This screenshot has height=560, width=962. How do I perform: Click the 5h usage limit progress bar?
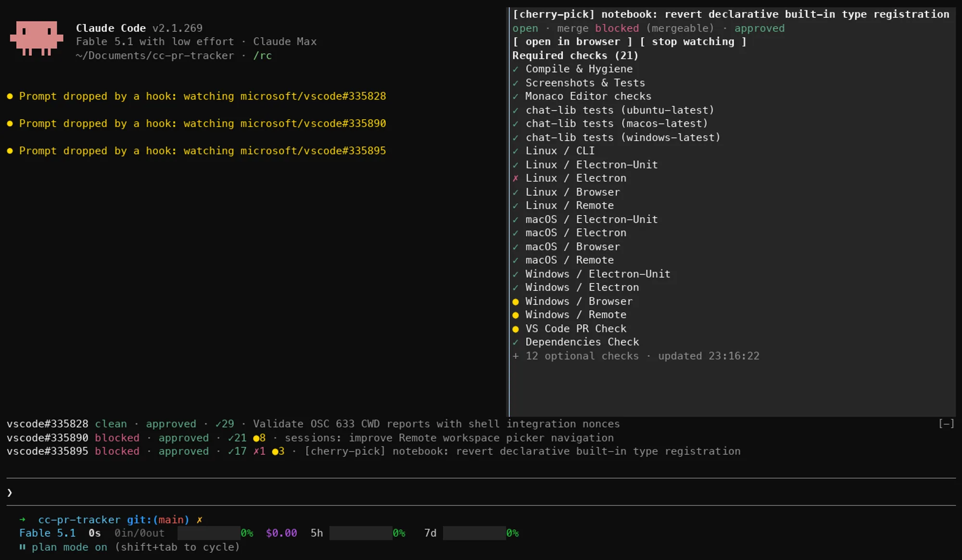361,533
